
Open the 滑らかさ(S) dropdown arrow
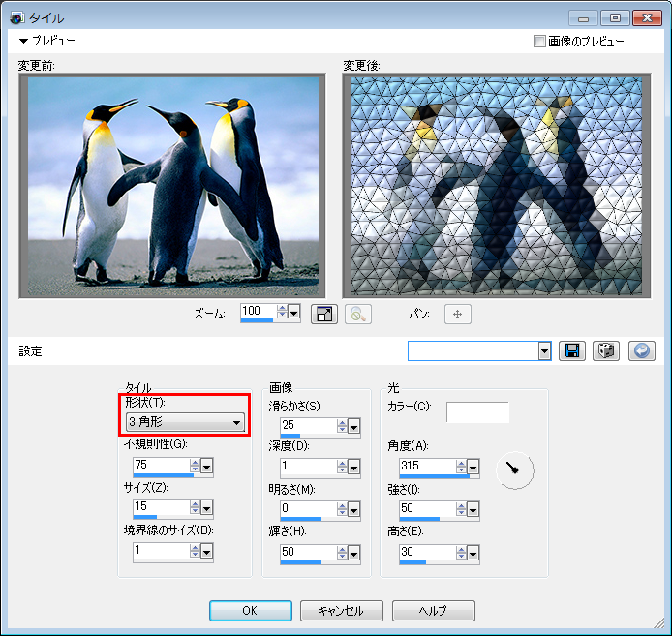tap(353, 427)
